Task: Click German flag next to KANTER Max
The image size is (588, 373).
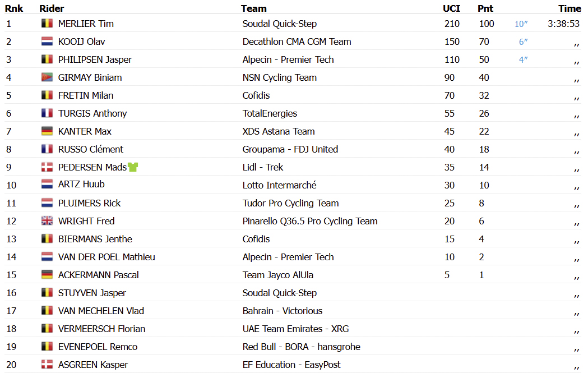Action: 47,131
